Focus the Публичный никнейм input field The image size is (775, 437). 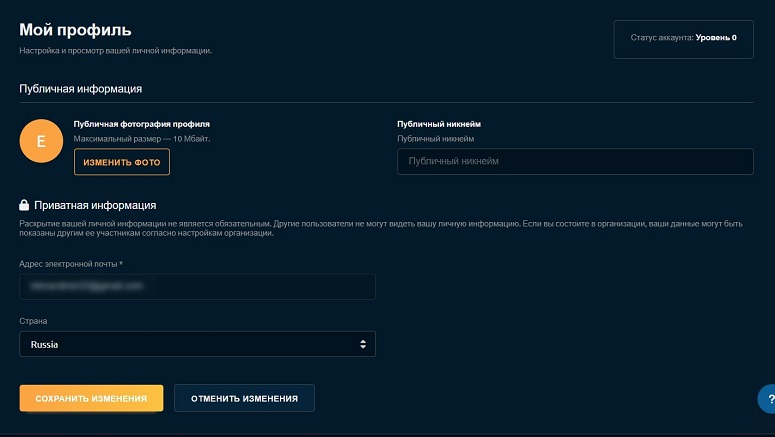coord(575,161)
